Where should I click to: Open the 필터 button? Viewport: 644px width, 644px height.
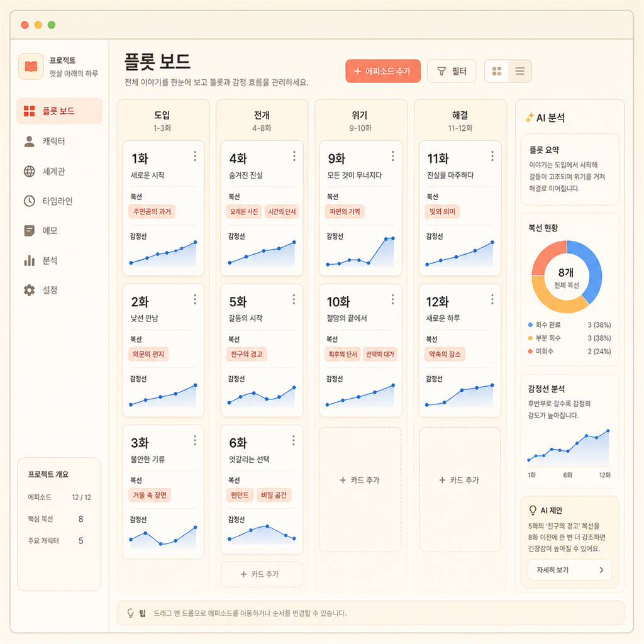(x=452, y=71)
